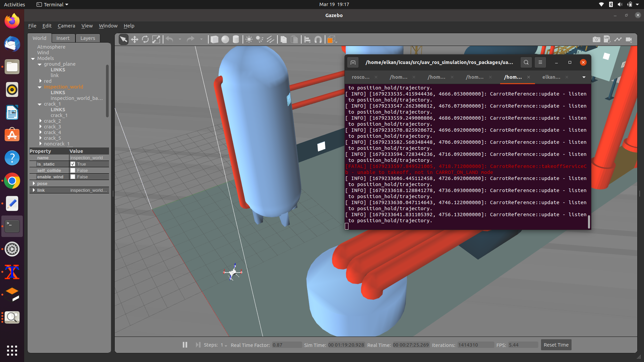Viewport: 644px width, 362px height.
Task: Insert a Box shape into the scene
Action: [x=215, y=39]
